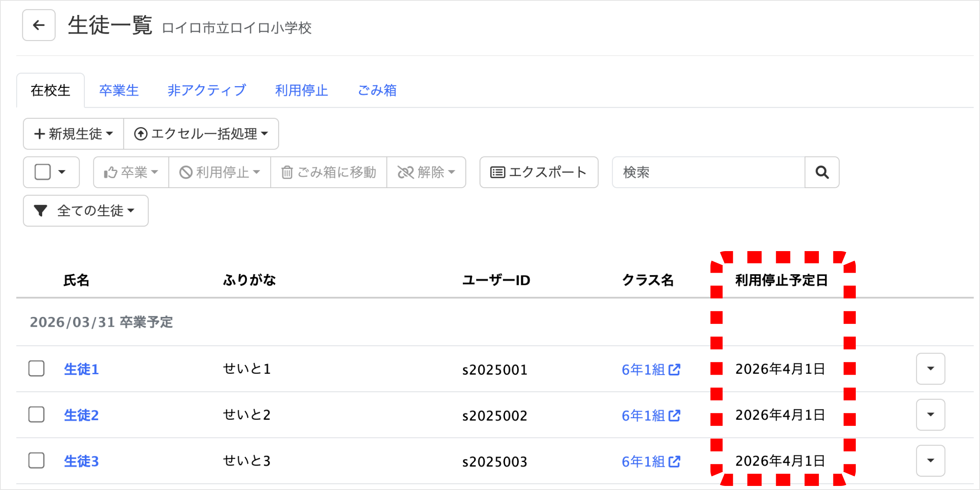Viewport: 980px width, 490px height.
Task: Open external link icon beside 生徒1's 6年1組
Action: (674, 369)
